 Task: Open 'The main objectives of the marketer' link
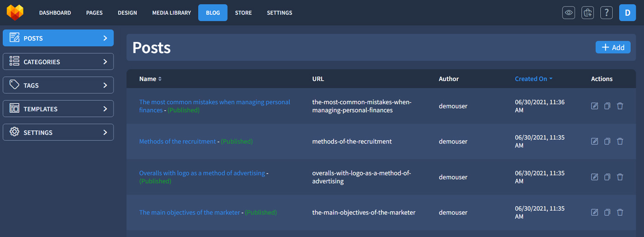click(x=190, y=213)
